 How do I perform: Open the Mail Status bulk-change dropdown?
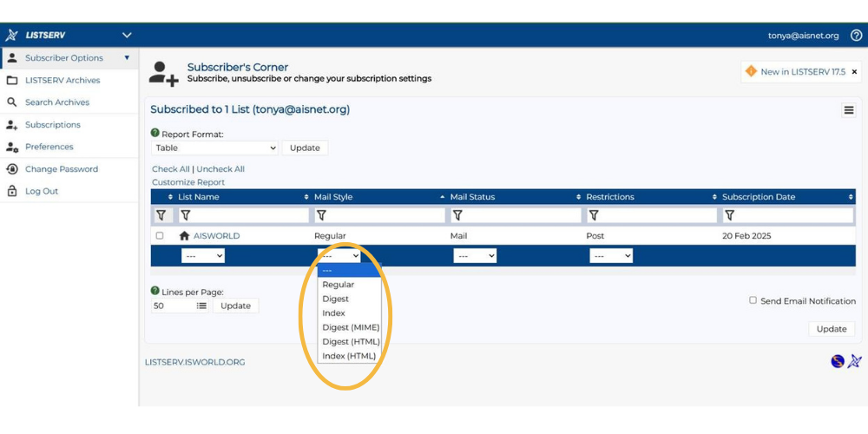[x=475, y=256]
